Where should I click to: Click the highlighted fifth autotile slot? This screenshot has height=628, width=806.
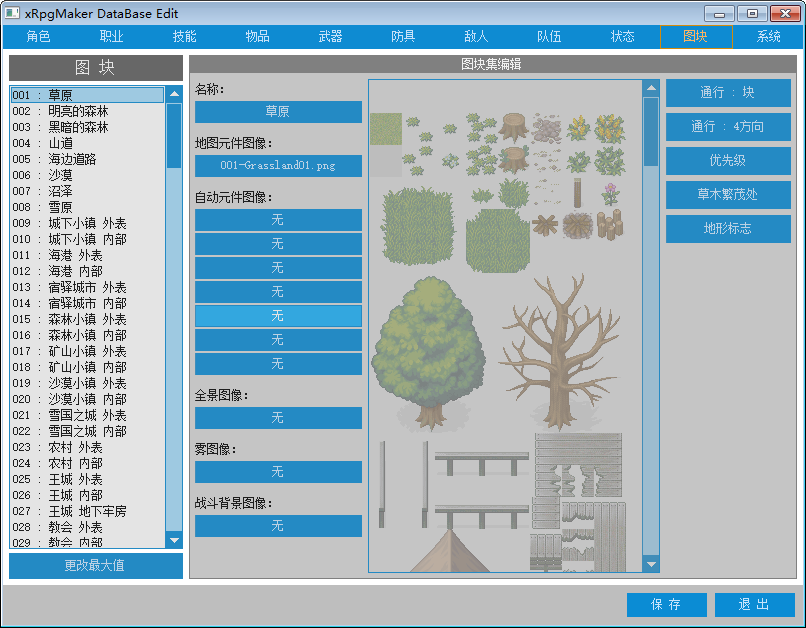(x=278, y=316)
